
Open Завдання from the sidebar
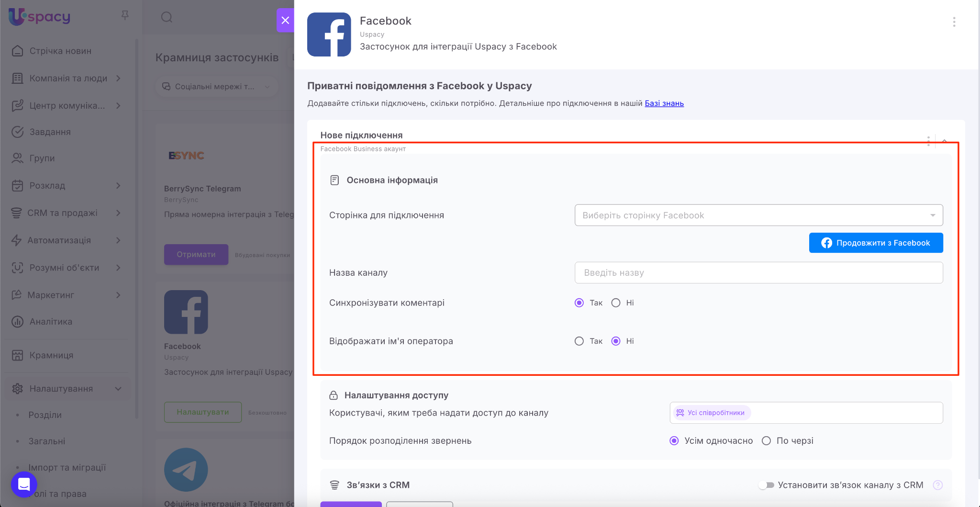(x=50, y=132)
